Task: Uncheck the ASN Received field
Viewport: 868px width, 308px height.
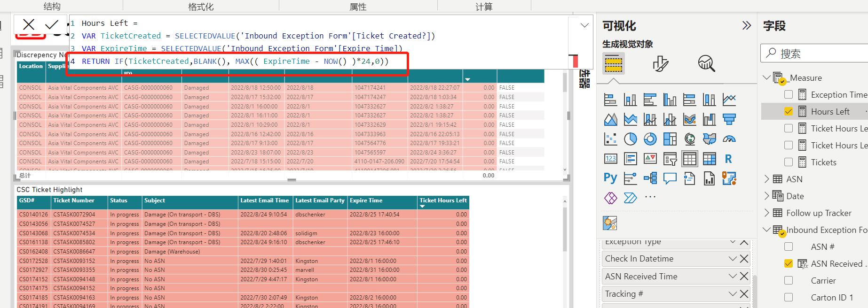Action: pyautogui.click(x=789, y=263)
